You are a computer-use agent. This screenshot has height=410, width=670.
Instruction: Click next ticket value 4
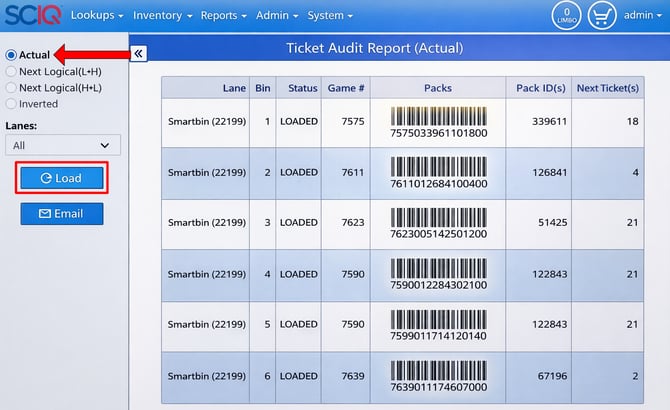(x=635, y=173)
